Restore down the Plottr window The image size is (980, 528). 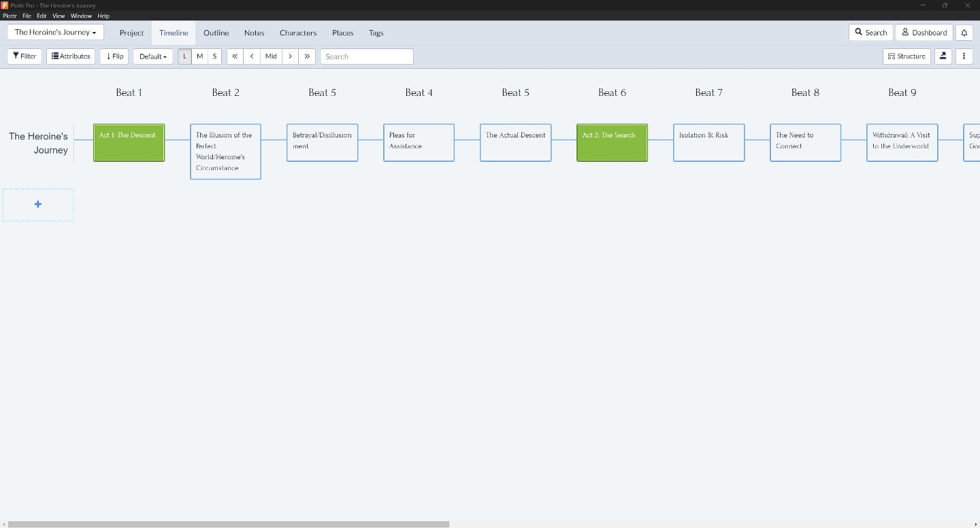(945, 5)
